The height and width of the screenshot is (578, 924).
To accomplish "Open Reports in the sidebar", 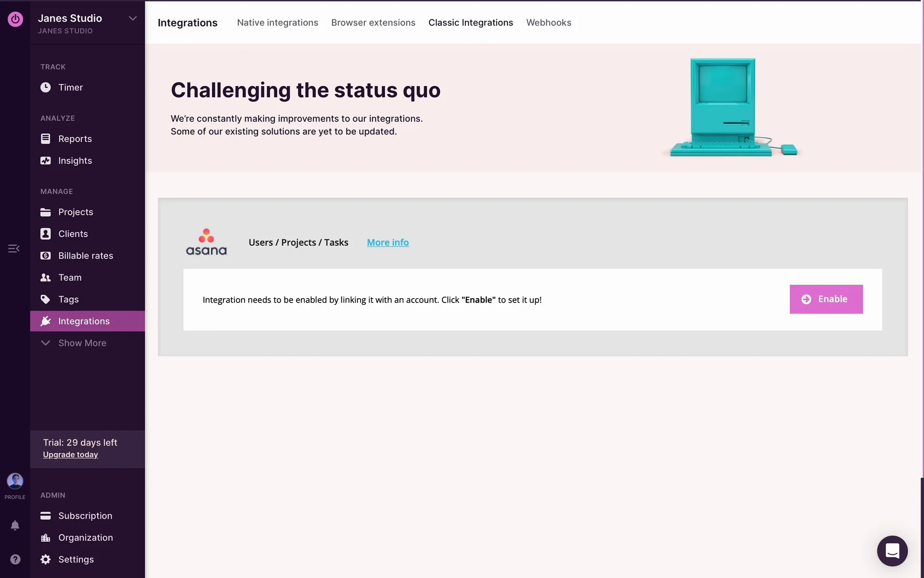I will pyautogui.click(x=75, y=139).
